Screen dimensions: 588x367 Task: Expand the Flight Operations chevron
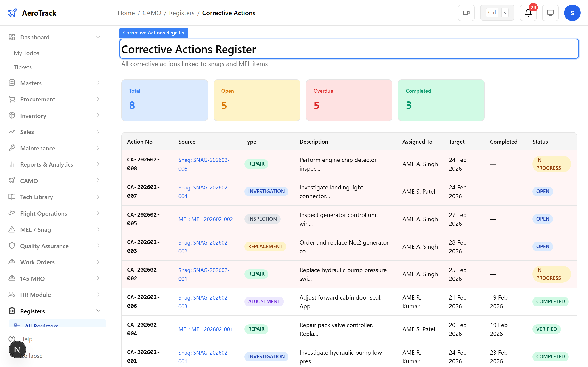98,213
